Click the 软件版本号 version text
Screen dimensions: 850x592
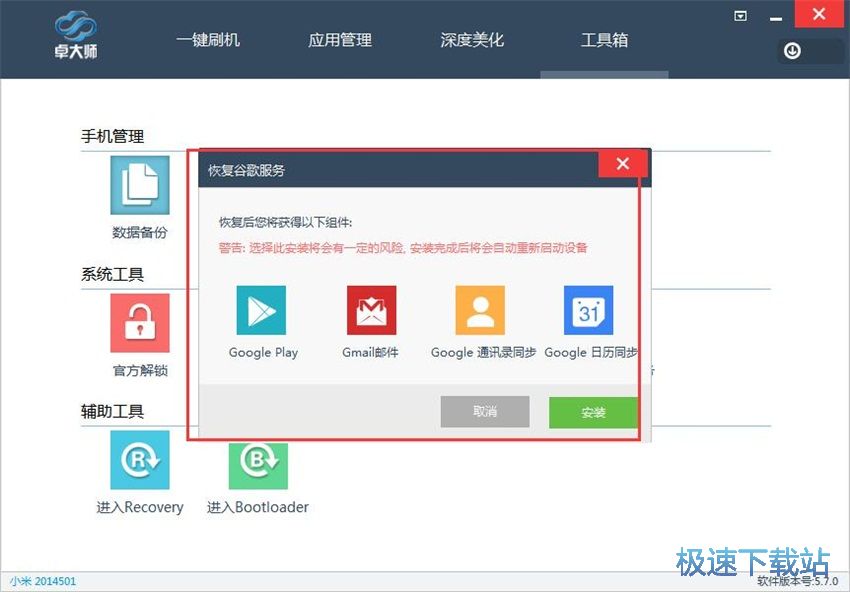click(x=797, y=582)
